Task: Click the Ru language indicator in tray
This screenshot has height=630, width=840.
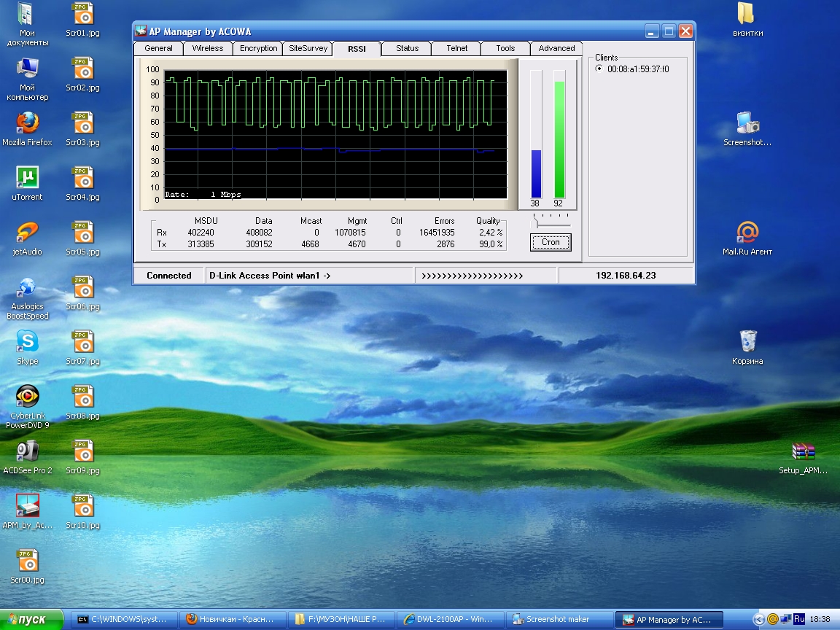Action: point(799,619)
